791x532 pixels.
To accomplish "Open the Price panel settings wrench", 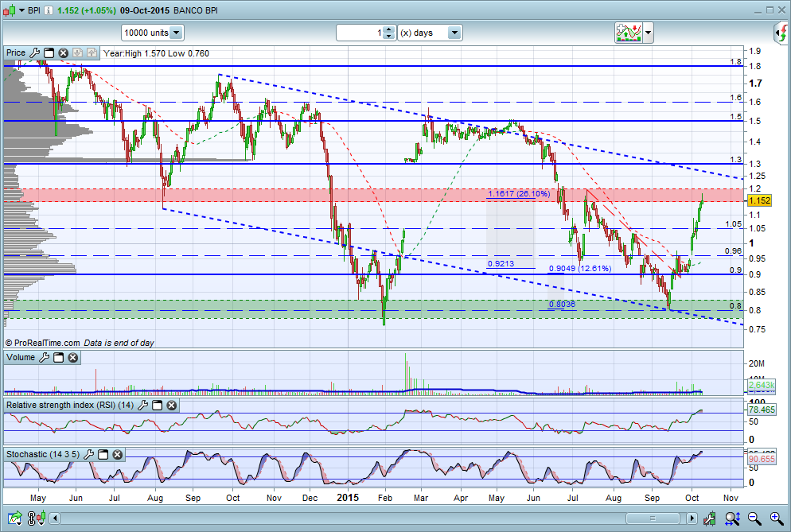I will tap(33, 53).
